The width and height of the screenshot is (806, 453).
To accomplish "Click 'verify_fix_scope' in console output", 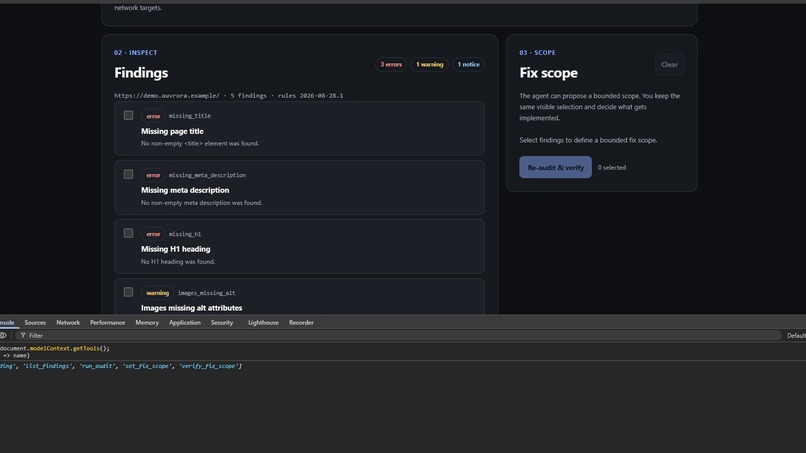I will [208, 366].
